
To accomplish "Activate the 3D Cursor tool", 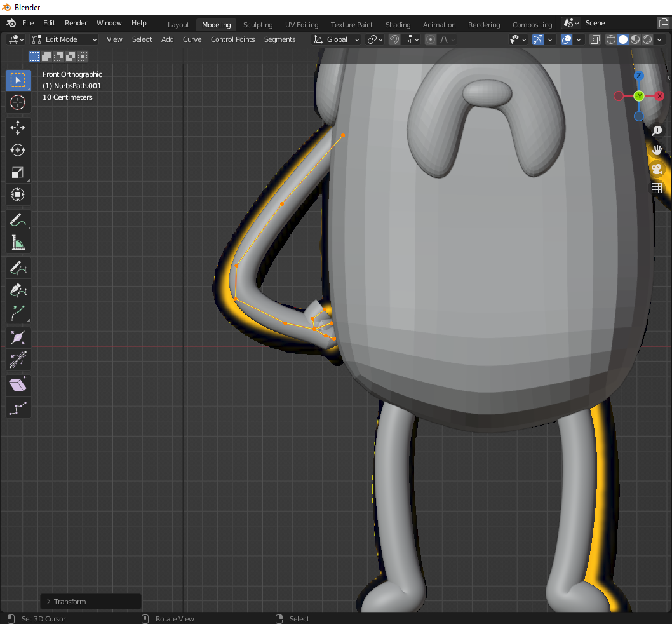I will coord(18,102).
